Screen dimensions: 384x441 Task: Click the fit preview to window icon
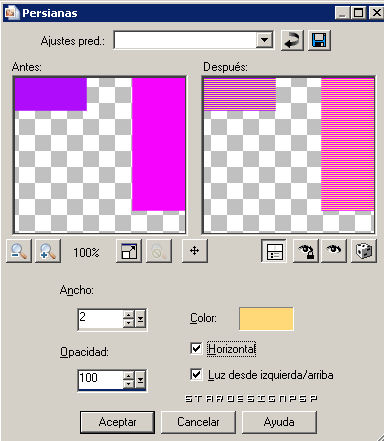[x=129, y=251]
